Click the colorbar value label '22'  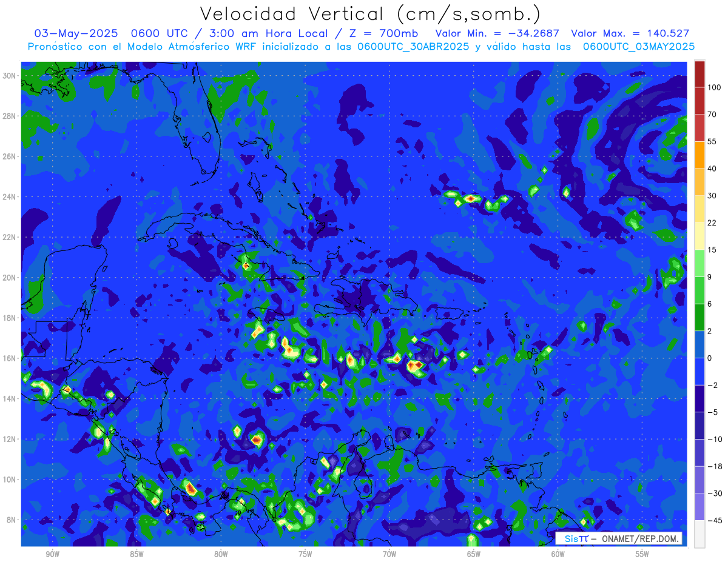point(712,222)
